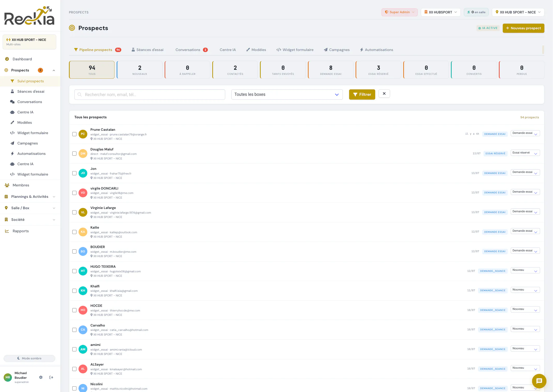Open Douglas Maluf's Essai réservé status dropdown
Image resolution: width=553 pixels, height=392 pixels.
pyautogui.click(x=525, y=153)
